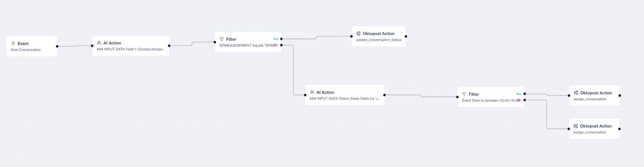Viewport: 644px width, 167px height.
Task: Click the robot icon on first AI Action
Action: (x=99, y=43)
